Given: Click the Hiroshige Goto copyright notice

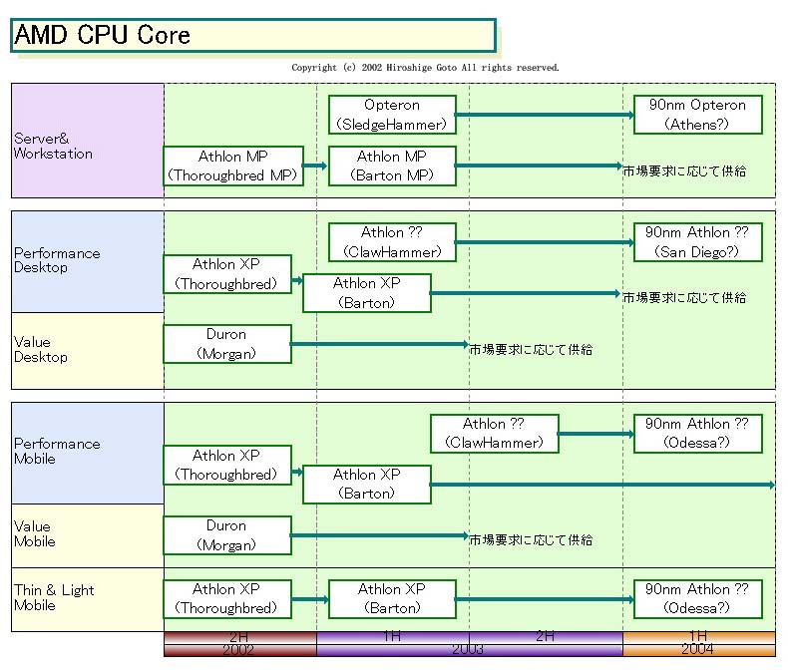Looking at the screenshot, I should tap(425, 68).
